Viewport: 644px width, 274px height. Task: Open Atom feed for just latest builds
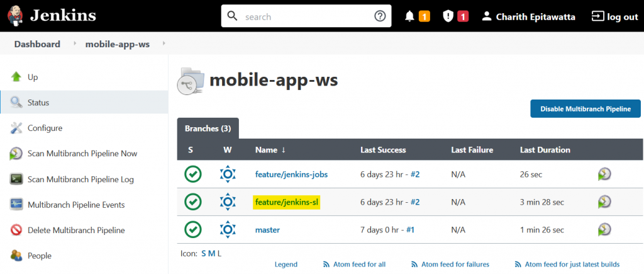pos(572,264)
